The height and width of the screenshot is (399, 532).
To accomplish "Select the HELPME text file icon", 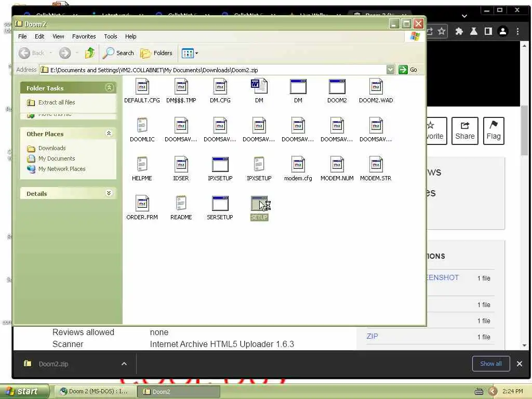I will pyautogui.click(x=142, y=164).
